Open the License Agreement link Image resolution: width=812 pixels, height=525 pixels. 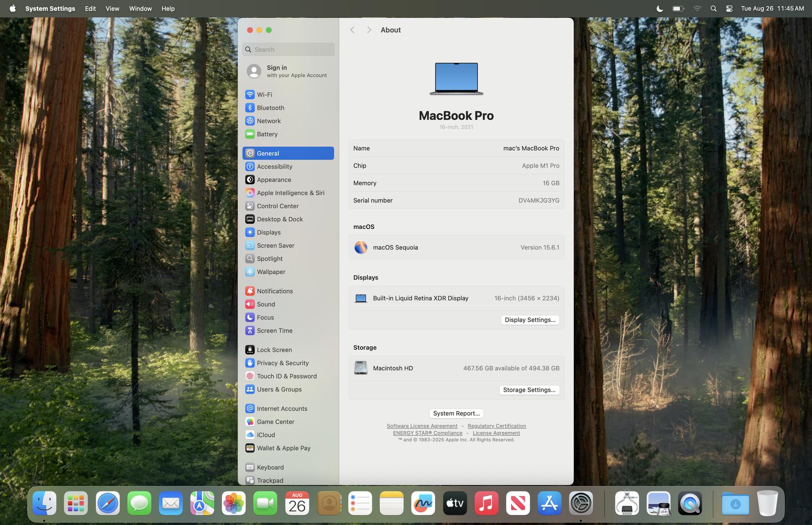pyautogui.click(x=496, y=433)
